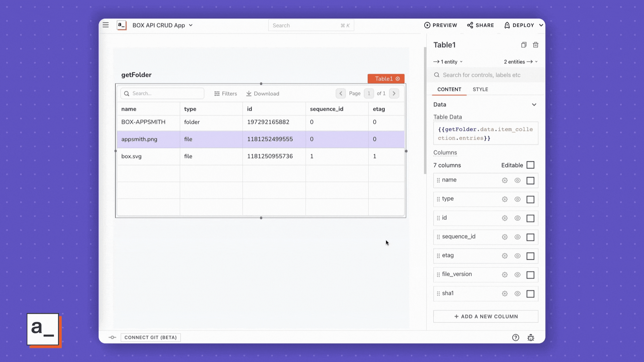Download the table data

[263, 94]
